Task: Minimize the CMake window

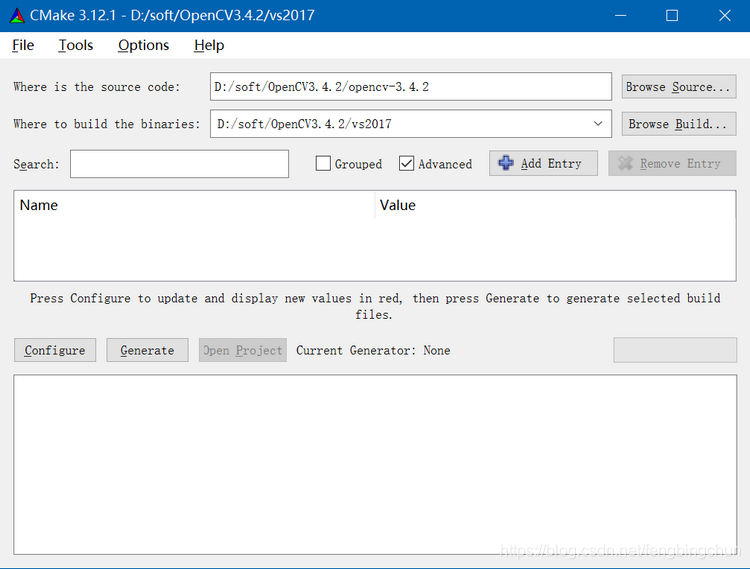Action: point(621,15)
